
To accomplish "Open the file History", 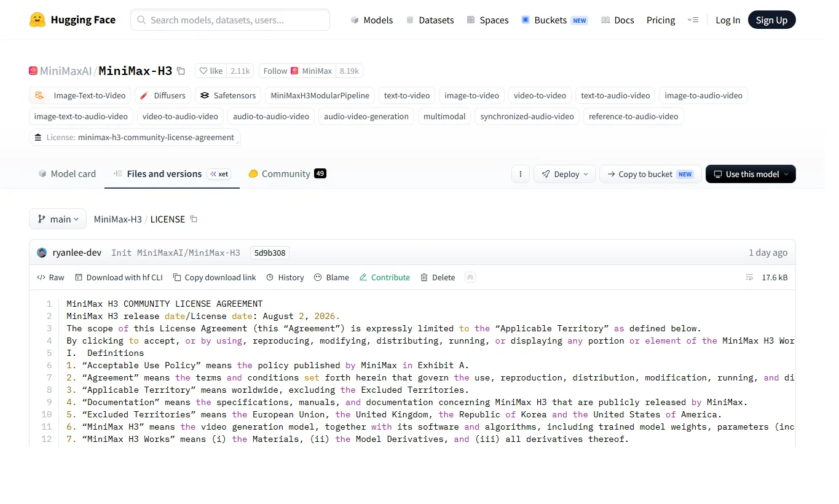I will pos(285,277).
